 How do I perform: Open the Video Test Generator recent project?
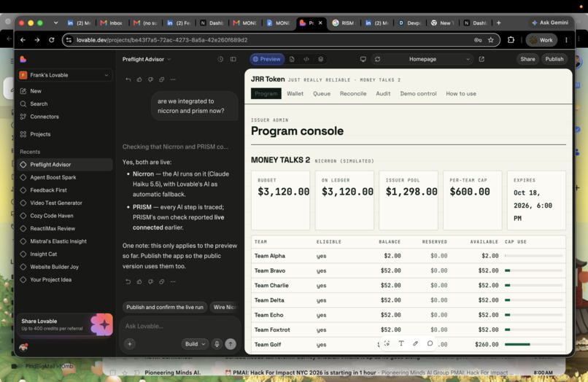(64, 203)
